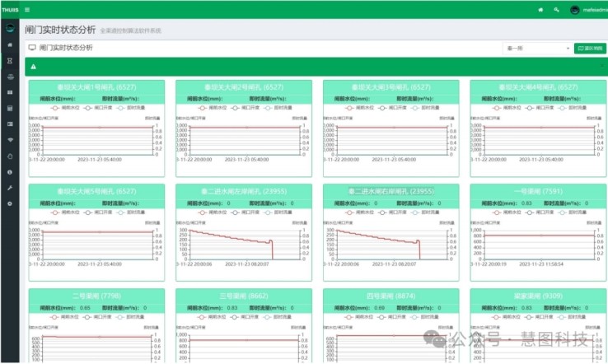608x364 pixels.
Task: Click the THUIIS logo in top-left
Action: [x=9, y=9]
